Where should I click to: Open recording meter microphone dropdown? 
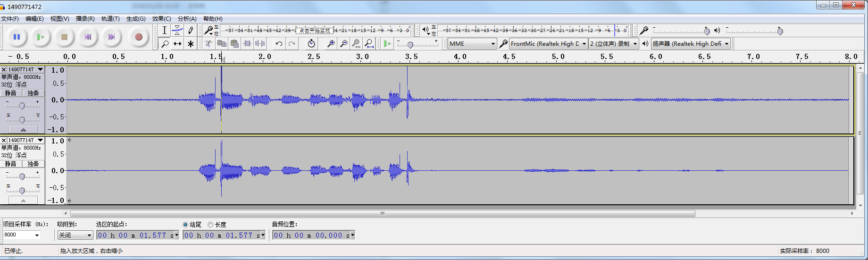click(x=209, y=31)
